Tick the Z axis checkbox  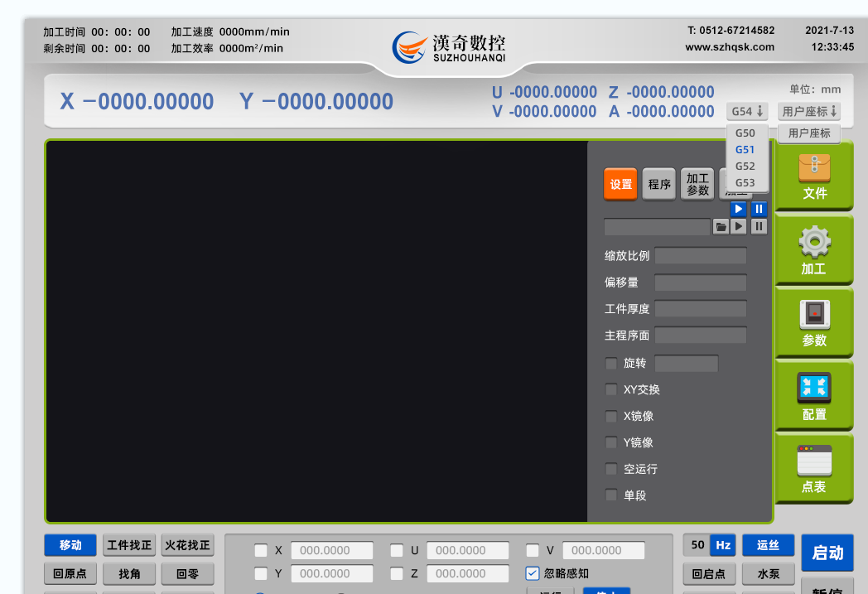pyautogui.click(x=397, y=573)
